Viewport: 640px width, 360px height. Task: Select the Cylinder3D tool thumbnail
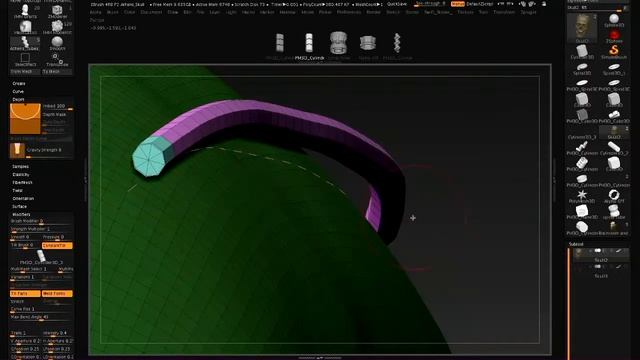pyautogui.click(x=582, y=52)
